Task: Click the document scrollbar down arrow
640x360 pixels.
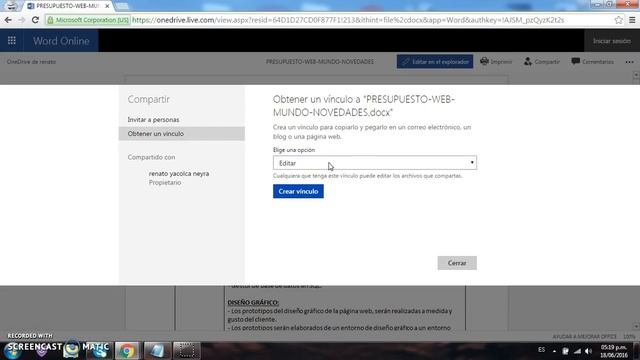Action: tap(636, 326)
